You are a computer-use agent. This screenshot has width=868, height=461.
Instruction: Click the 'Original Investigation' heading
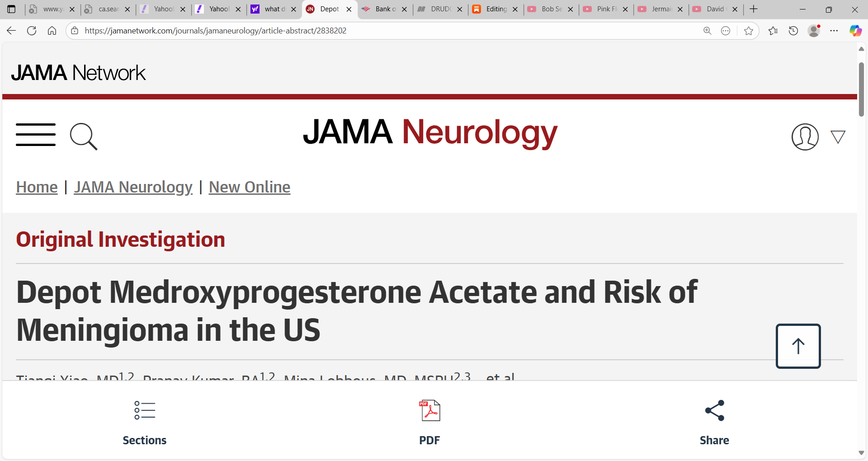point(121,240)
